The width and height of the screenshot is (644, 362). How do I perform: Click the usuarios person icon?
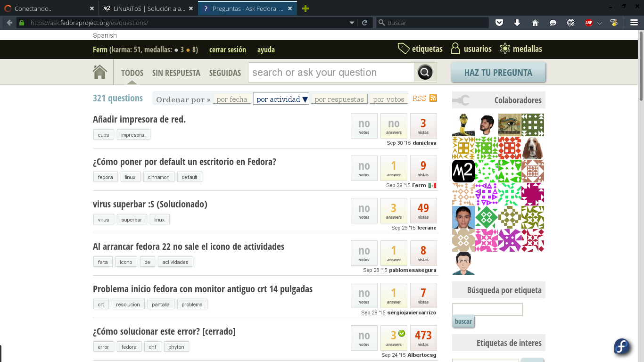click(x=455, y=49)
